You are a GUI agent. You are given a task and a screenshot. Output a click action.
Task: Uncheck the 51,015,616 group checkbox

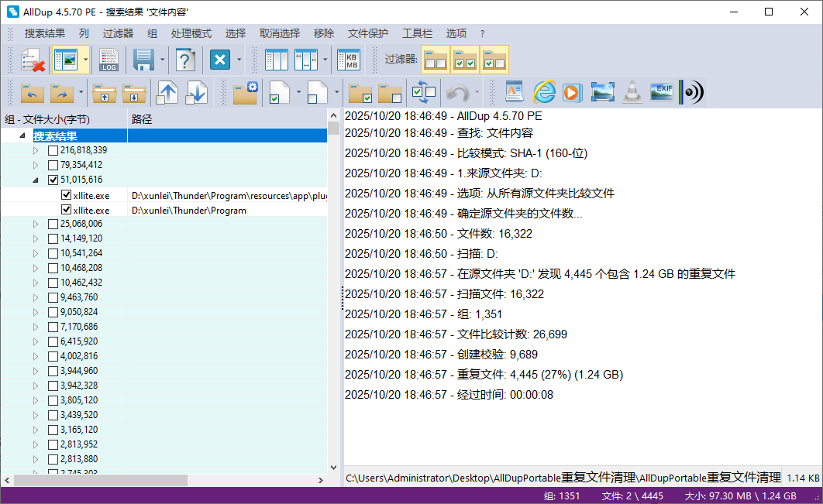(53, 180)
